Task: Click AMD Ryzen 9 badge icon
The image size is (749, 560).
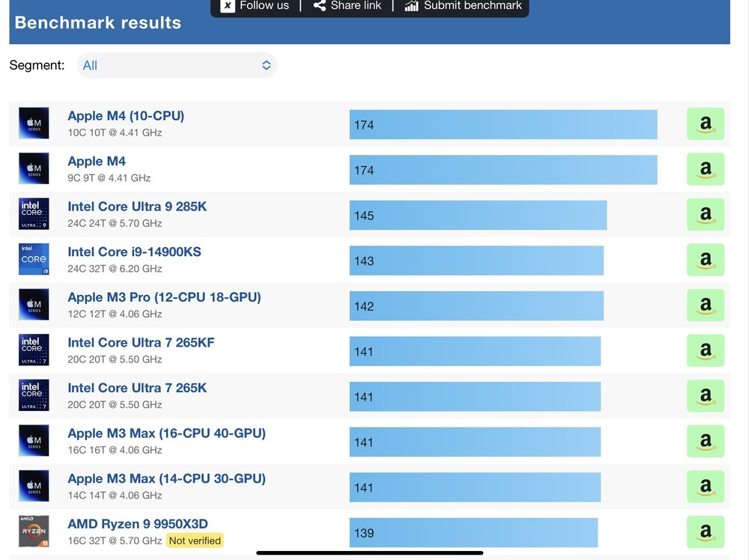Action: (34, 532)
